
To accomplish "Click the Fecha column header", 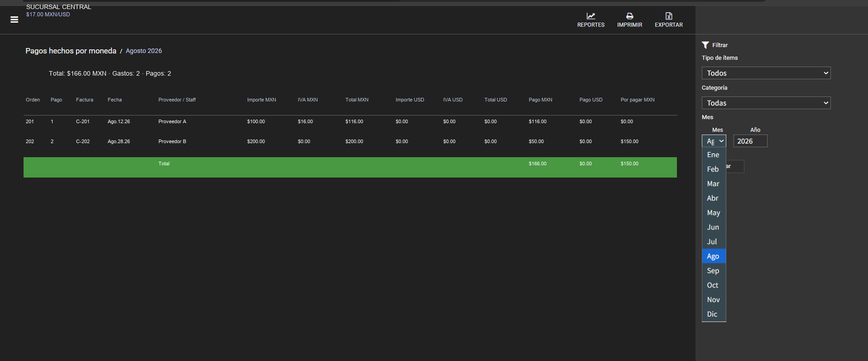I will [115, 100].
